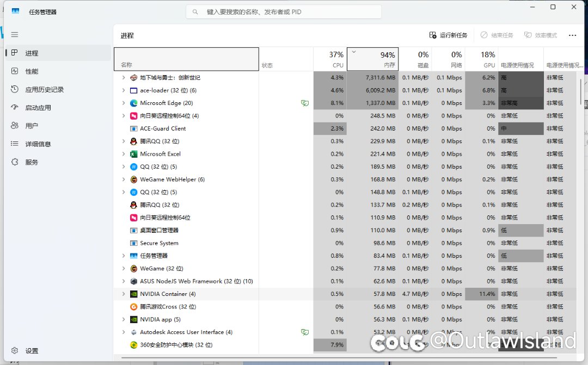The height and width of the screenshot is (365, 588).
Task: Click the Autodesk Access User Interface icon
Action: pos(133,332)
